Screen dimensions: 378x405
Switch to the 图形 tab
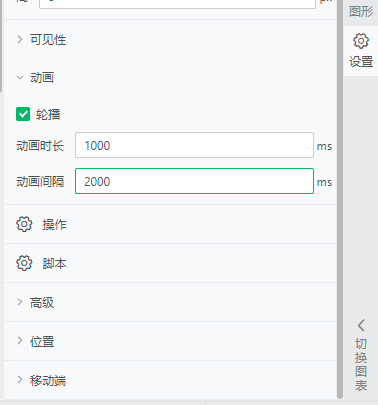click(x=361, y=11)
